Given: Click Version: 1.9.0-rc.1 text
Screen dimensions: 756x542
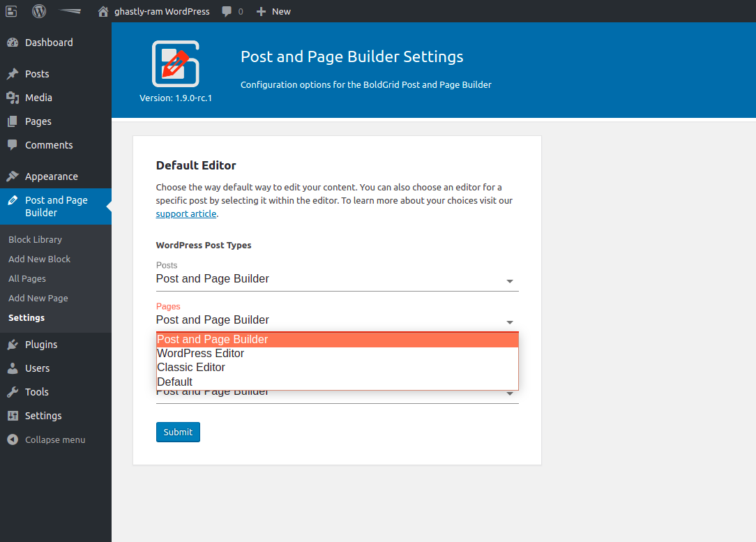Looking at the screenshot, I should [176, 98].
